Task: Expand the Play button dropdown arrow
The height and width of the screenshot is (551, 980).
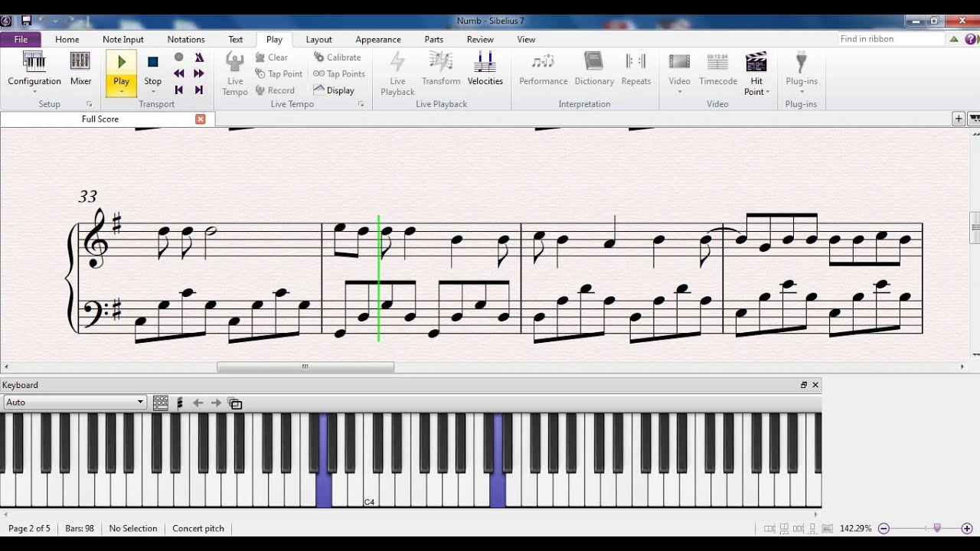Action: coord(121,92)
